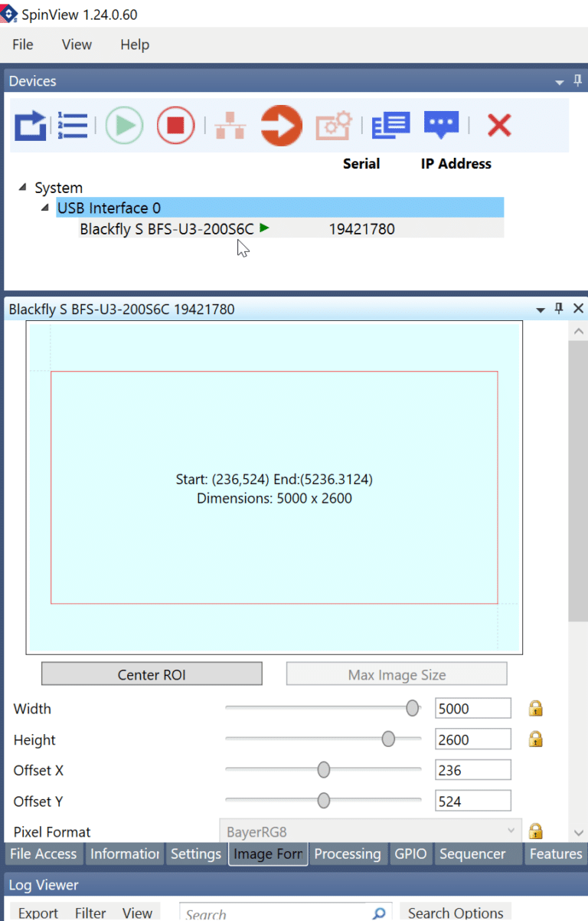588x921 pixels.
Task: Collapse the System tree node
Action: click(x=23, y=187)
